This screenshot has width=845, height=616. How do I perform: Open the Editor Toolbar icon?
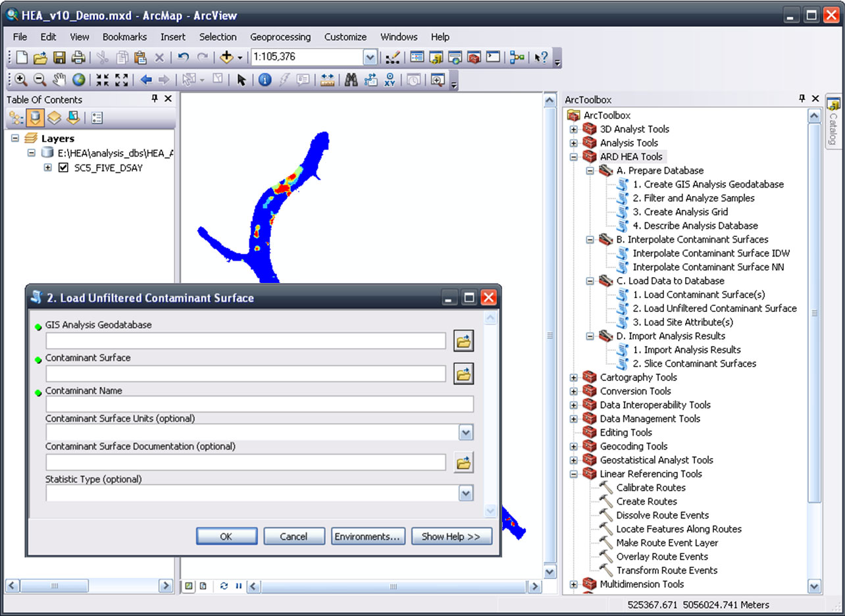click(393, 57)
